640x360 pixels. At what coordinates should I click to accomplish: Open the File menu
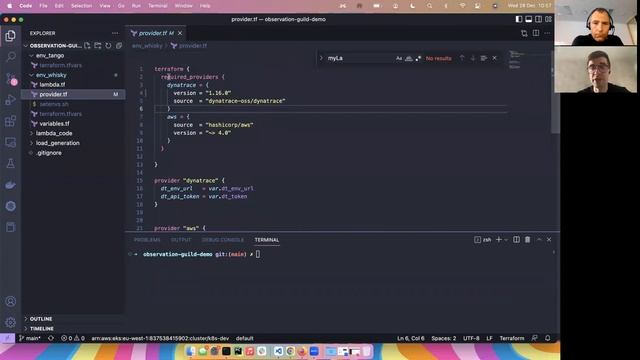(43, 6)
